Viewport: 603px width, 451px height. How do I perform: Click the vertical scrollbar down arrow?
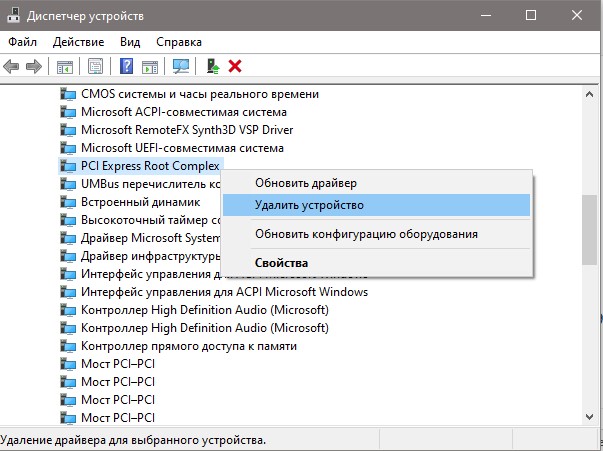pos(589,416)
